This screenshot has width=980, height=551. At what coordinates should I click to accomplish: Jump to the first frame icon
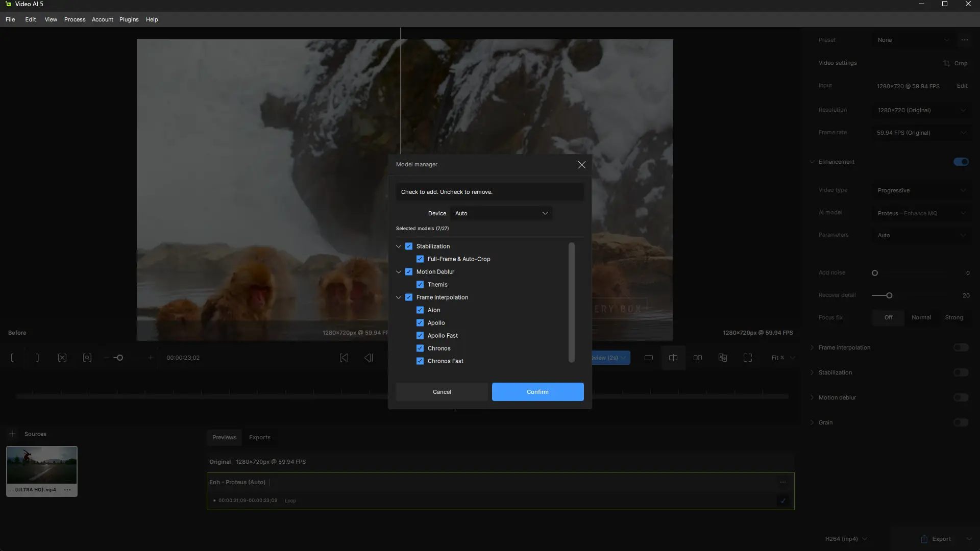coord(344,358)
